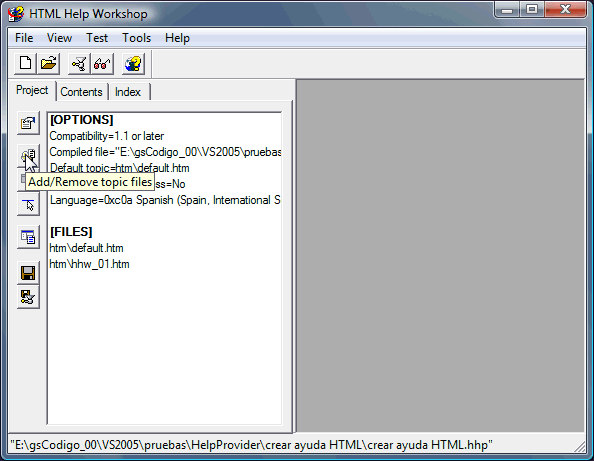Open the View menu
Image resolution: width=594 pixels, height=461 pixels.
click(59, 38)
